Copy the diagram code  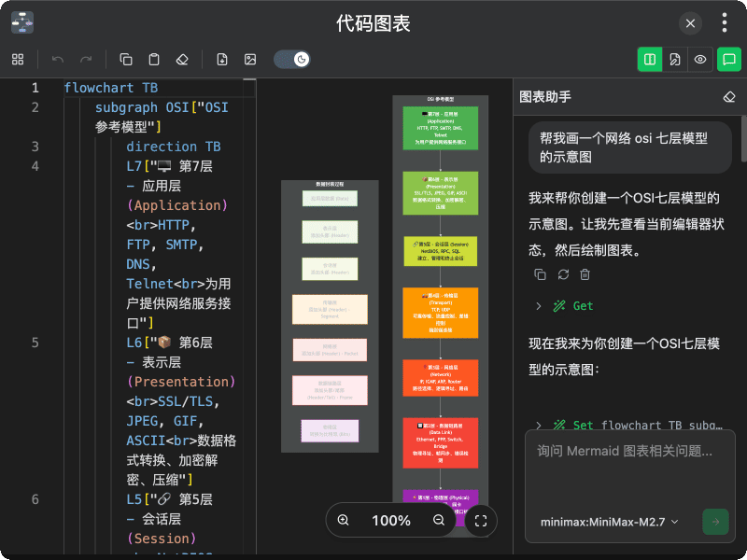[126, 59]
